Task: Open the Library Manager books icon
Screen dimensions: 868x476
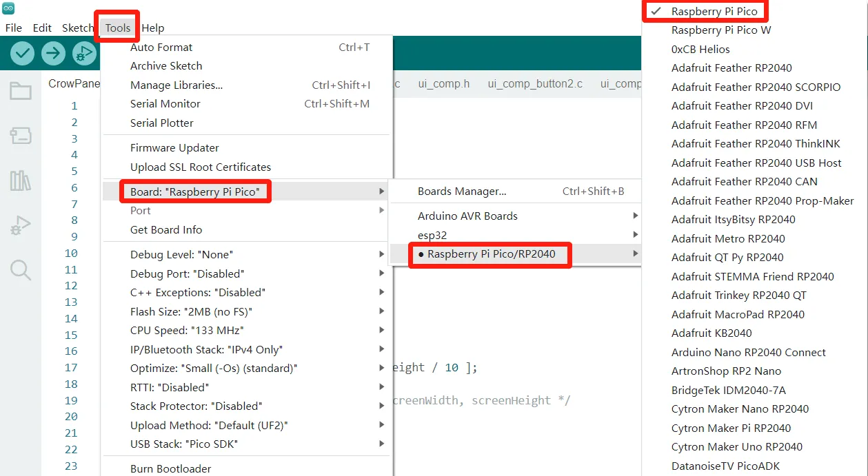Action: click(x=21, y=180)
